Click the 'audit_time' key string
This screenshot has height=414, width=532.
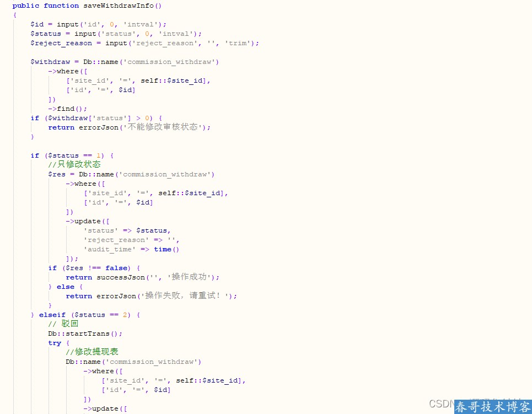point(110,249)
